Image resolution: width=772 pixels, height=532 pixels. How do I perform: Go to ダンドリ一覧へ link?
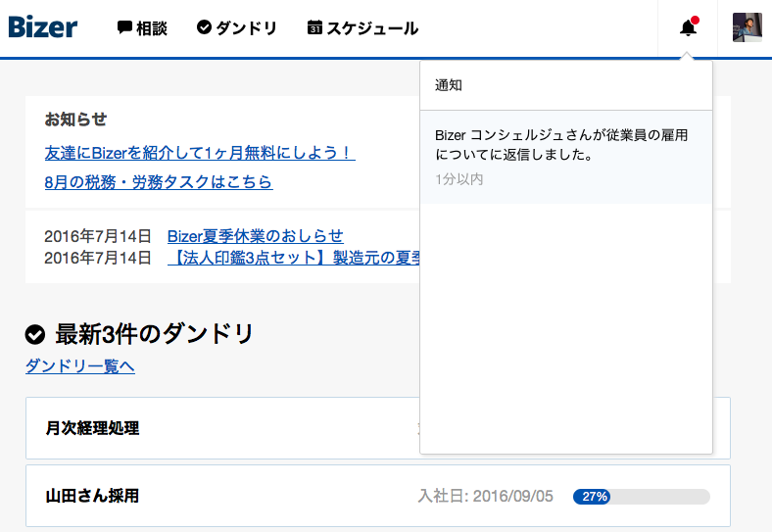(x=80, y=366)
